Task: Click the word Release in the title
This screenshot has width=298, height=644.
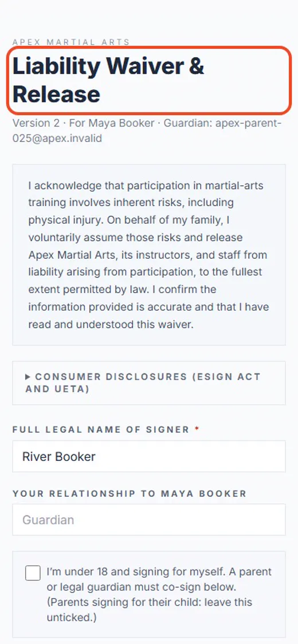Action: click(x=56, y=94)
